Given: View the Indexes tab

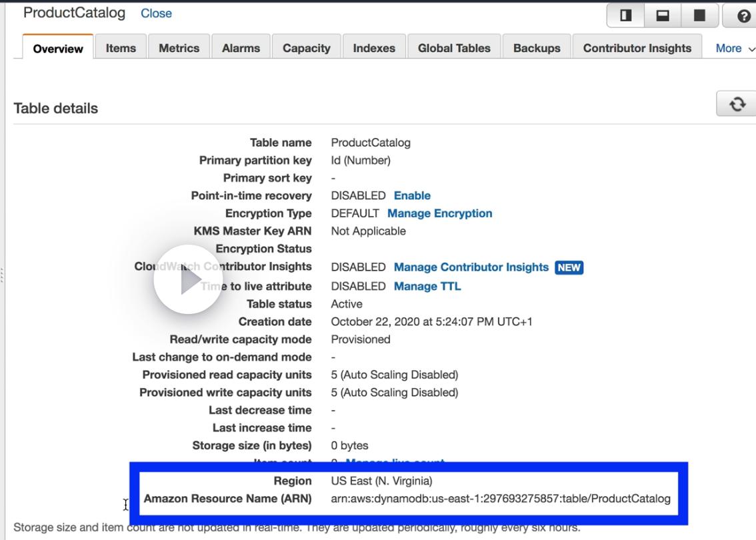Looking at the screenshot, I should coord(374,48).
